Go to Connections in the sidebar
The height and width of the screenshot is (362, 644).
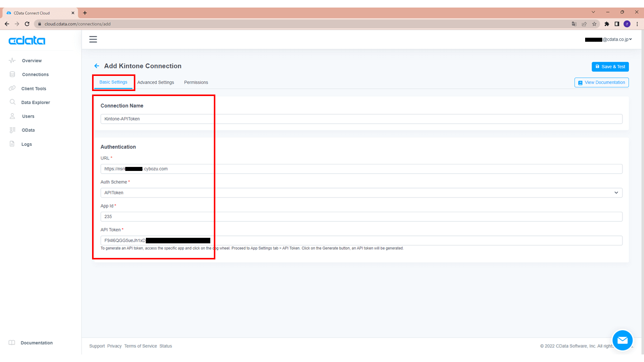pyautogui.click(x=35, y=74)
